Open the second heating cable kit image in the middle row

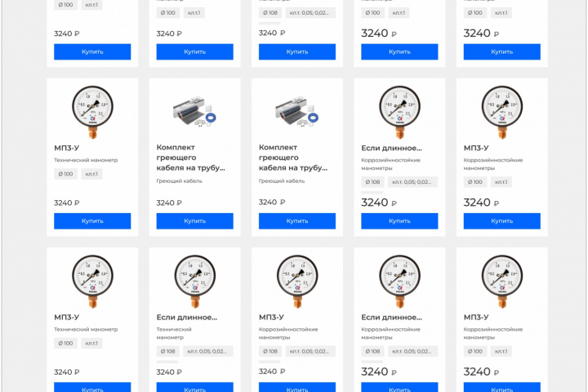(297, 112)
